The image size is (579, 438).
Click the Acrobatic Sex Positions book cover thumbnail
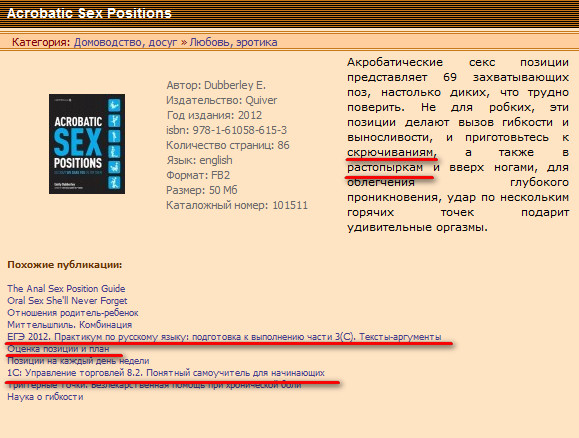[87, 144]
